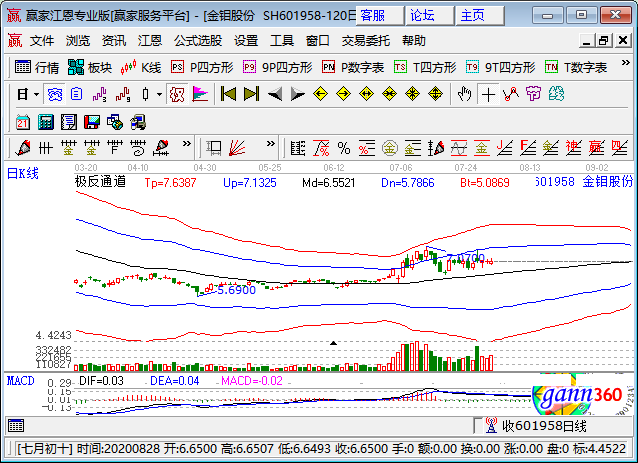
Task: Click the purple 字 character icon
Action: point(533,94)
